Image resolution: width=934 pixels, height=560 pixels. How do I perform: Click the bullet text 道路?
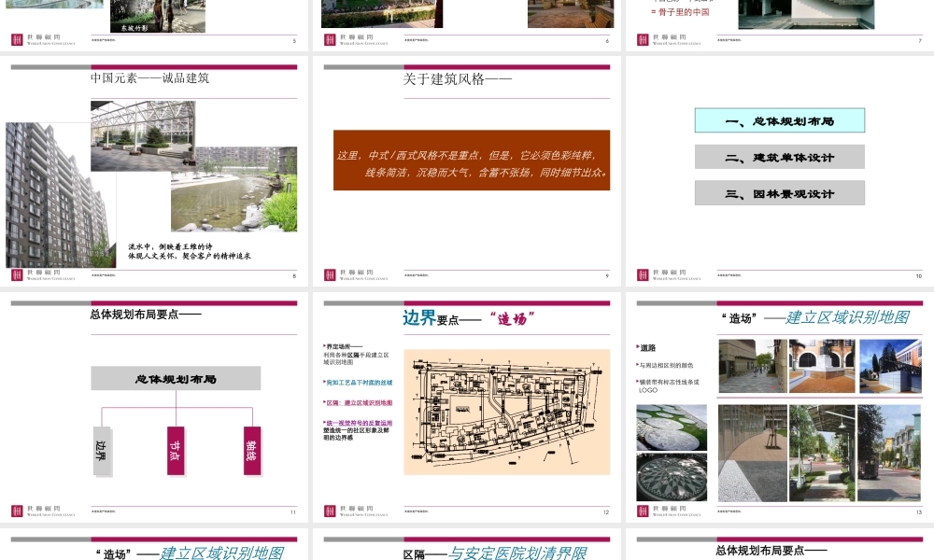tap(648, 347)
